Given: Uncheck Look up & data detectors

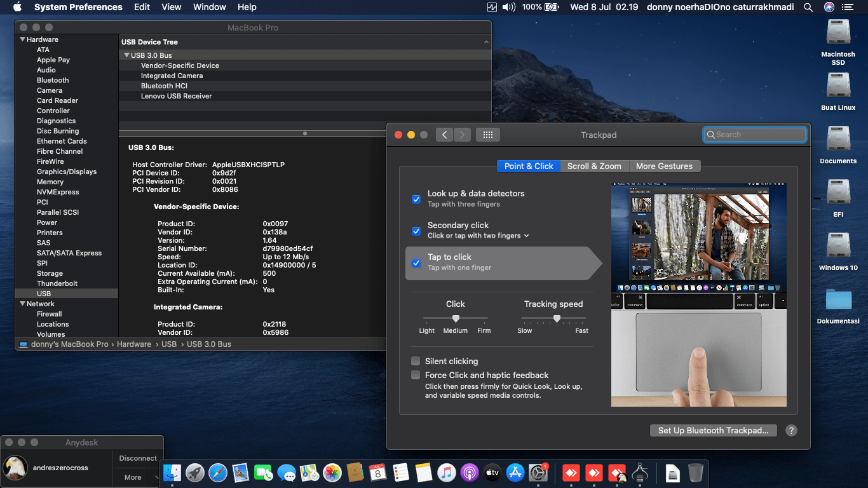Looking at the screenshot, I should pyautogui.click(x=416, y=199).
